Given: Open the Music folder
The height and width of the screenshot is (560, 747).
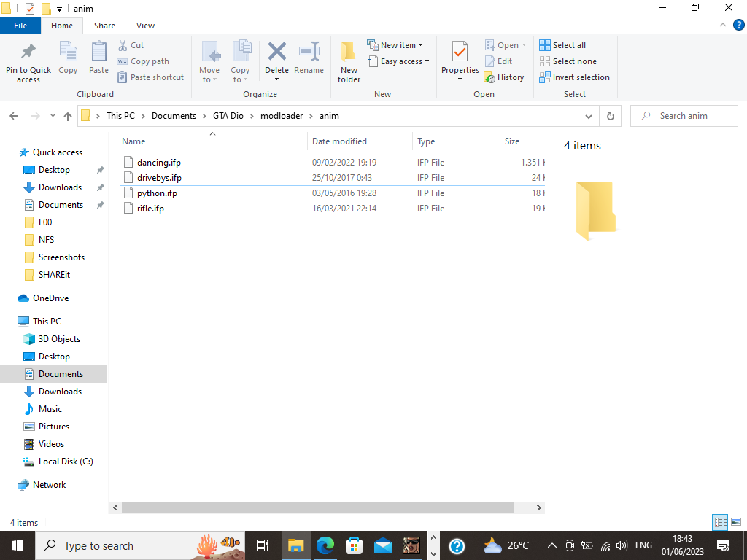Looking at the screenshot, I should pyautogui.click(x=50, y=409).
